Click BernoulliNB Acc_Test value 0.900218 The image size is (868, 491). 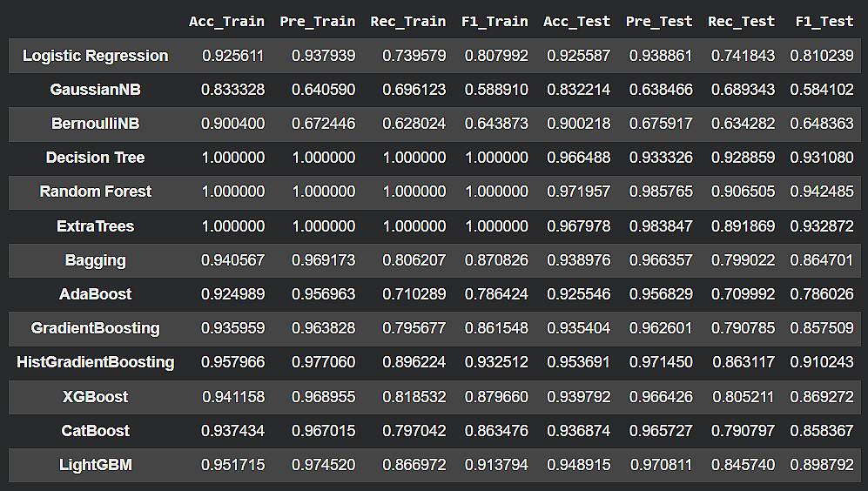pyautogui.click(x=578, y=124)
